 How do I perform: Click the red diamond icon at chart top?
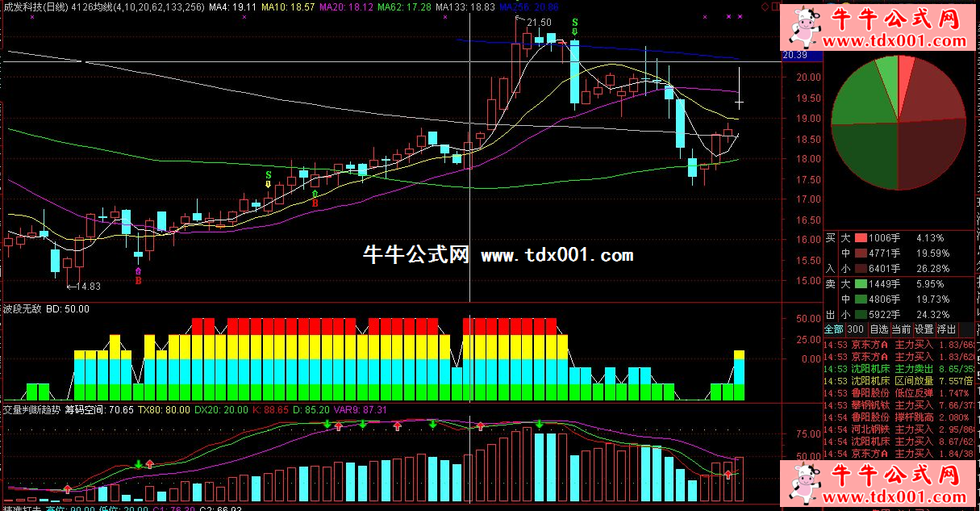(764, 7)
